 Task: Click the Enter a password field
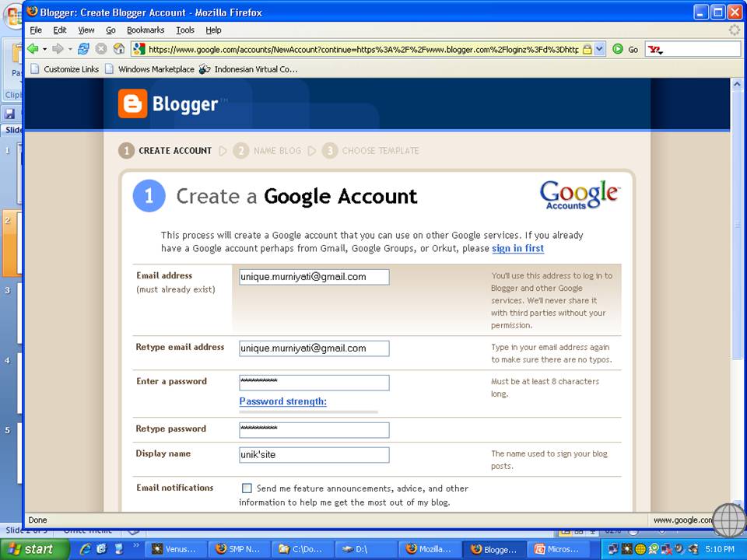pos(314,383)
